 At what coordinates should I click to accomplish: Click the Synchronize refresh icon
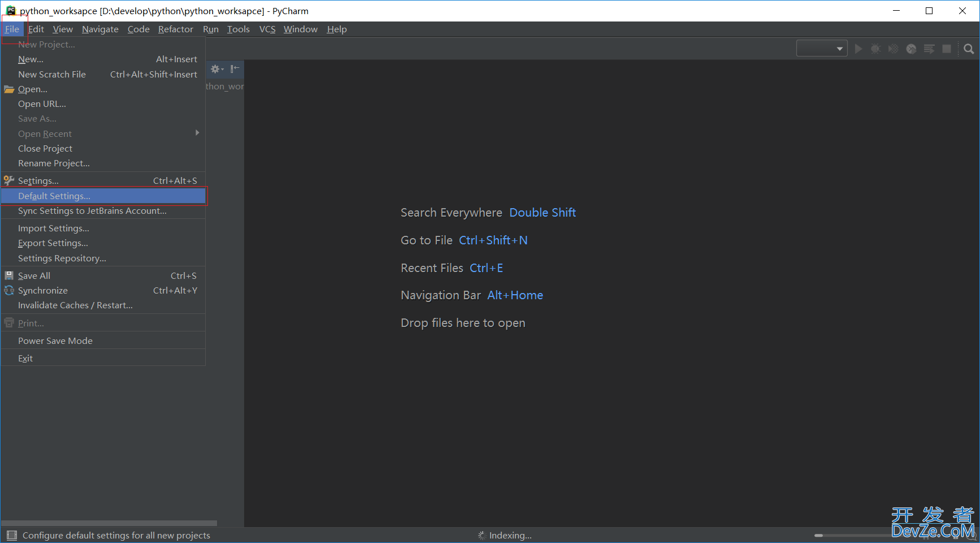point(9,290)
